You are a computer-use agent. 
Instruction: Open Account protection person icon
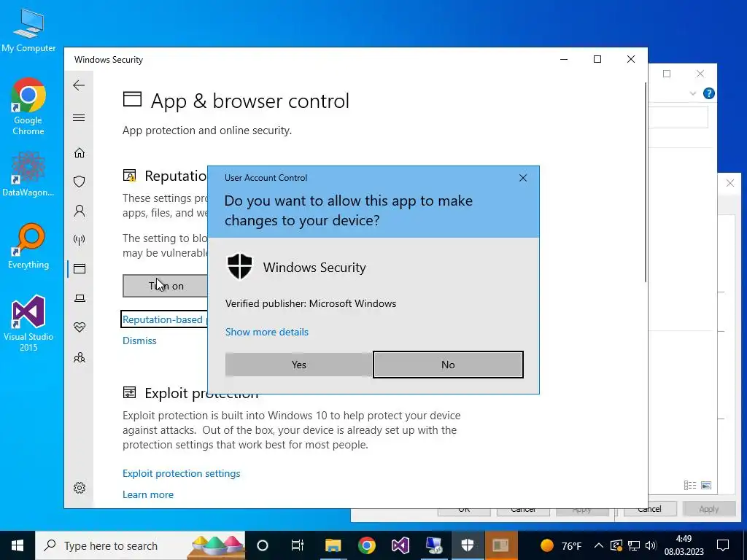click(79, 211)
